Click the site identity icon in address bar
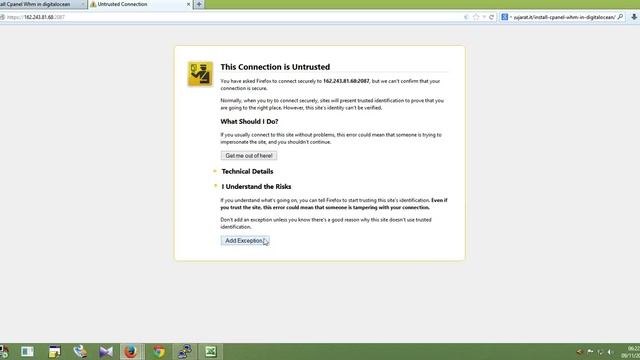The height and width of the screenshot is (360, 640). point(2,17)
